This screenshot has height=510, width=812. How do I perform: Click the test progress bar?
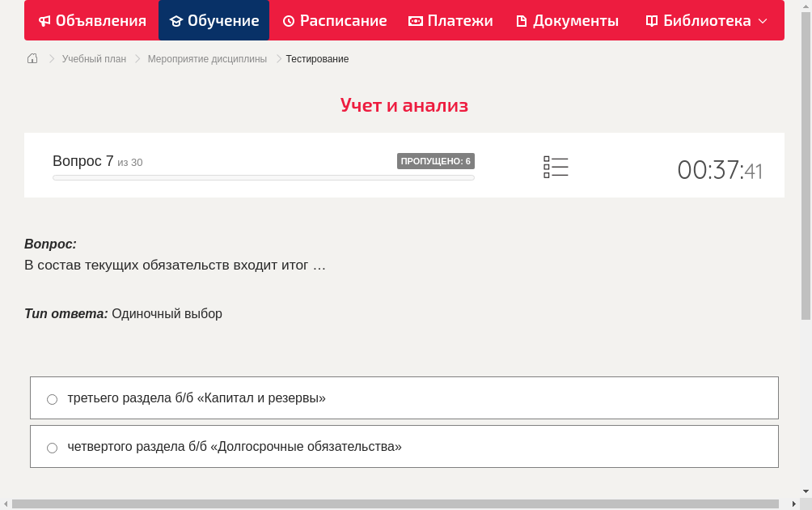tap(263, 177)
